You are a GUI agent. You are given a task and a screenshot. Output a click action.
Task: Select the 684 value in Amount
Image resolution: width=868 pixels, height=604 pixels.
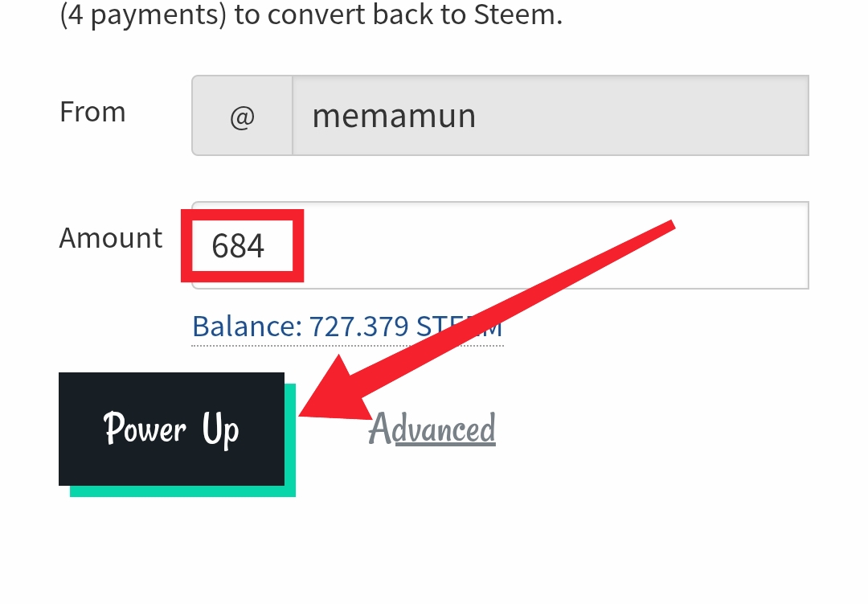pyautogui.click(x=238, y=245)
